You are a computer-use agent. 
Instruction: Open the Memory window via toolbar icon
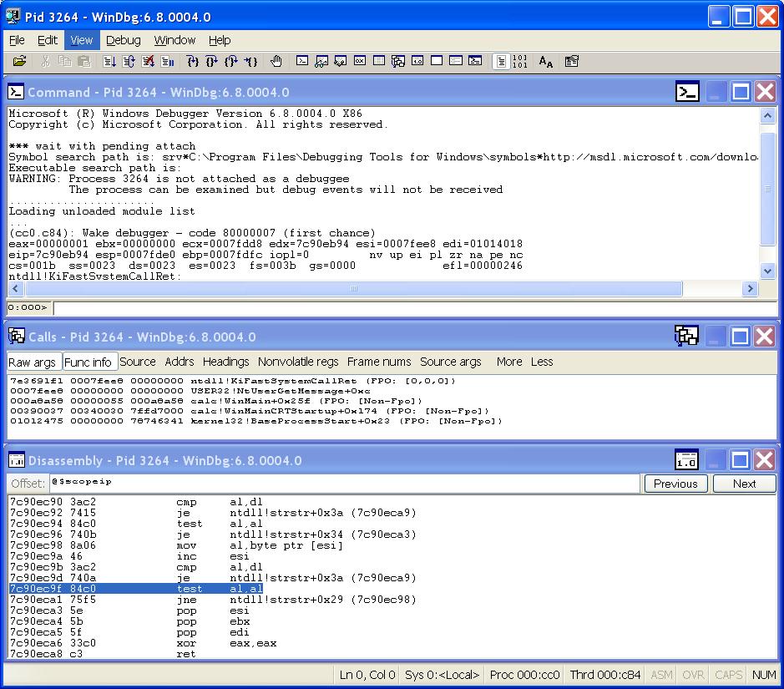[x=379, y=61]
